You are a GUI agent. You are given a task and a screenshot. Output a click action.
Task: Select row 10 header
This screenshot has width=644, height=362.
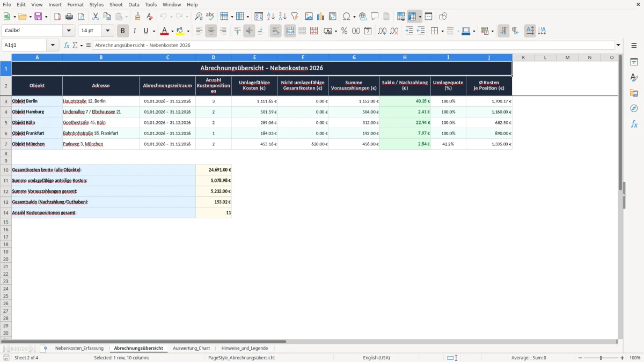(x=6, y=170)
